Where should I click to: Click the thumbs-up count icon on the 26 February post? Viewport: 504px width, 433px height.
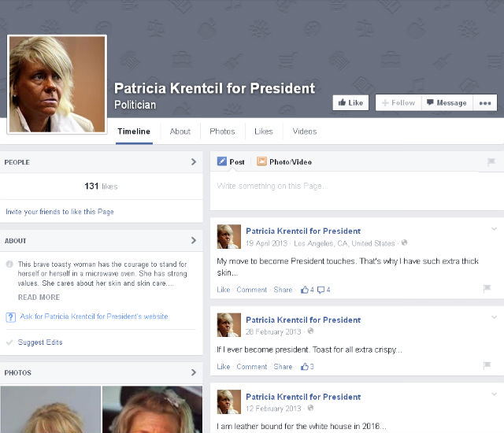click(305, 367)
